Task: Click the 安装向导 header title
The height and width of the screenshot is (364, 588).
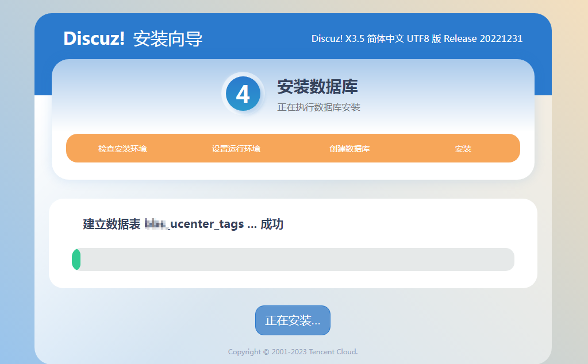Action: click(x=168, y=38)
